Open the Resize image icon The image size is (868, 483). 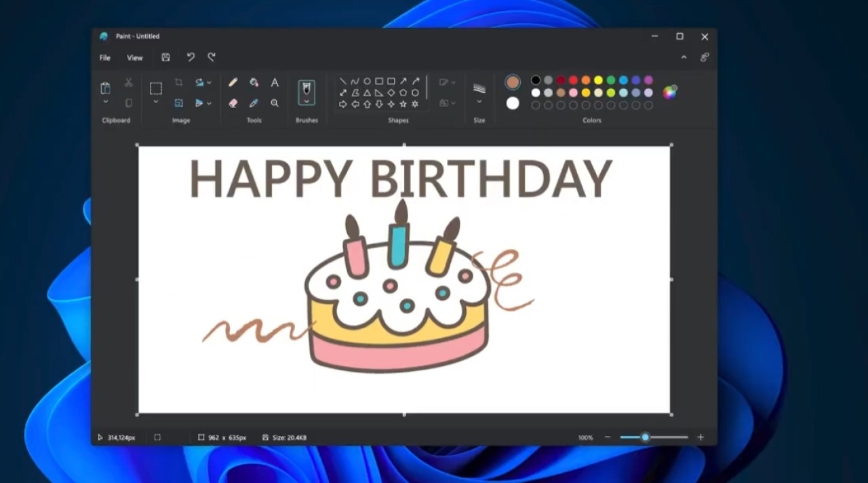pyautogui.click(x=179, y=103)
